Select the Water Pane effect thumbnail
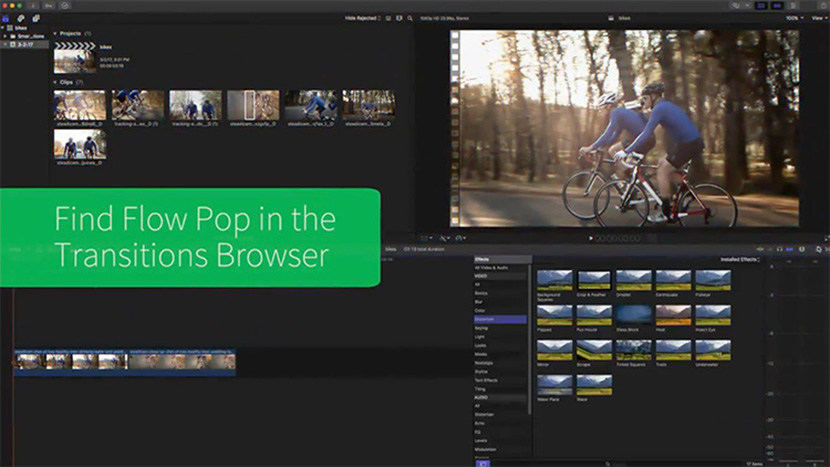This screenshot has width=830, height=467. tap(554, 385)
